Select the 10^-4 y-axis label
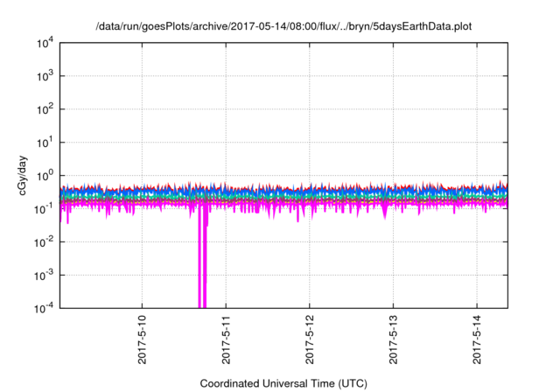 pos(45,308)
